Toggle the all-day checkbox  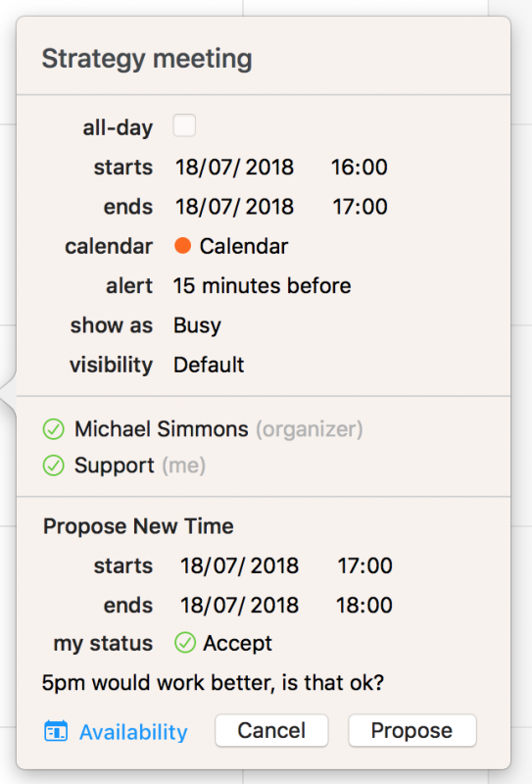point(184,125)
